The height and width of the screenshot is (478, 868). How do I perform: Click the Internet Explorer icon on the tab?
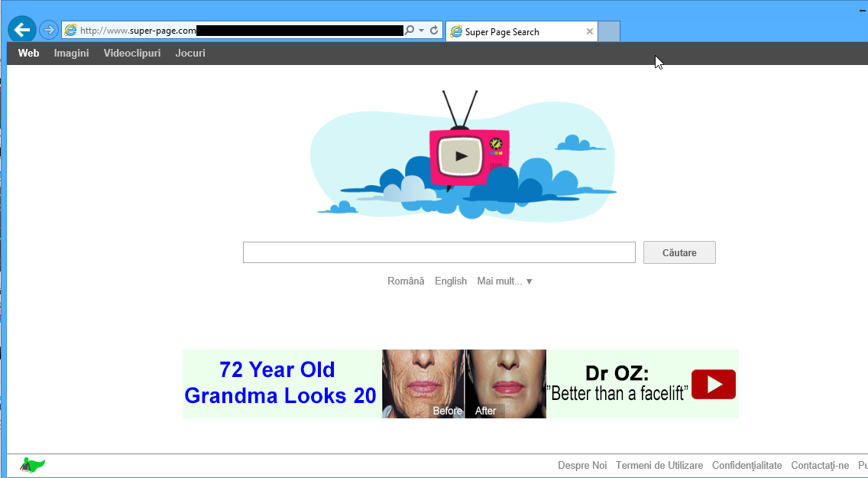(x=456, y=31)
